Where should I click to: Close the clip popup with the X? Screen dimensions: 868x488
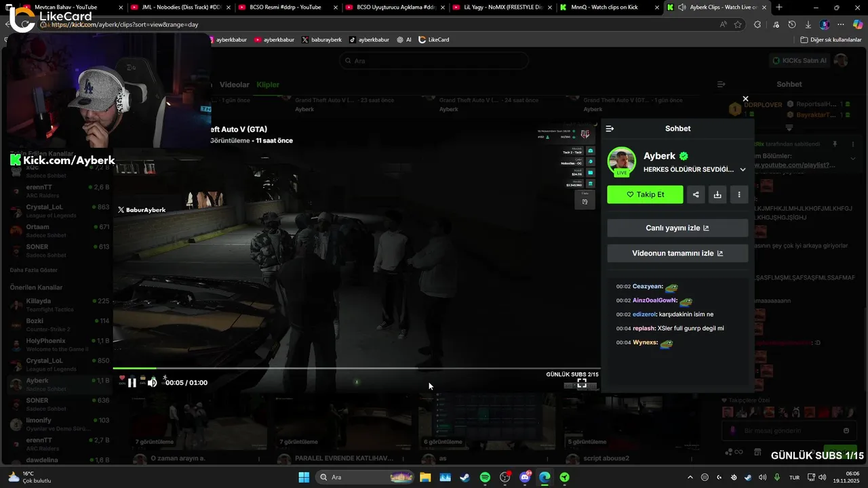pyautogui.click(x=745, y=99)
